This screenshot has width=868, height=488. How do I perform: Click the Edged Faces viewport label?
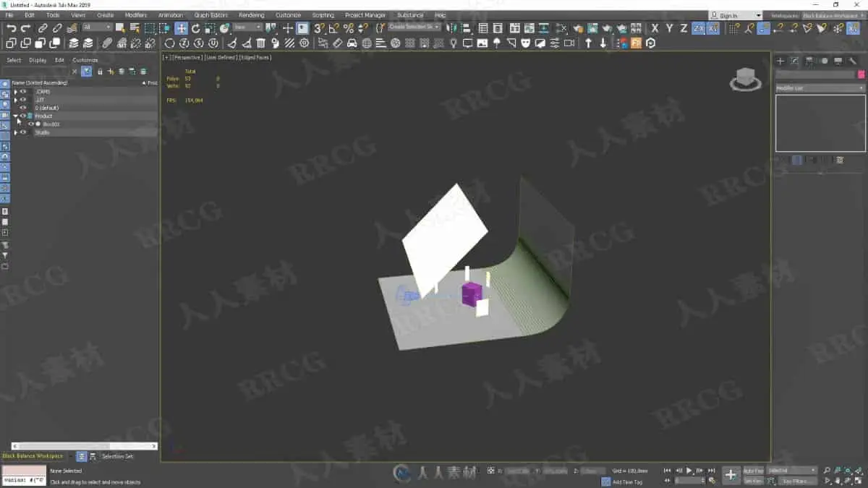(x=256, y=57)
